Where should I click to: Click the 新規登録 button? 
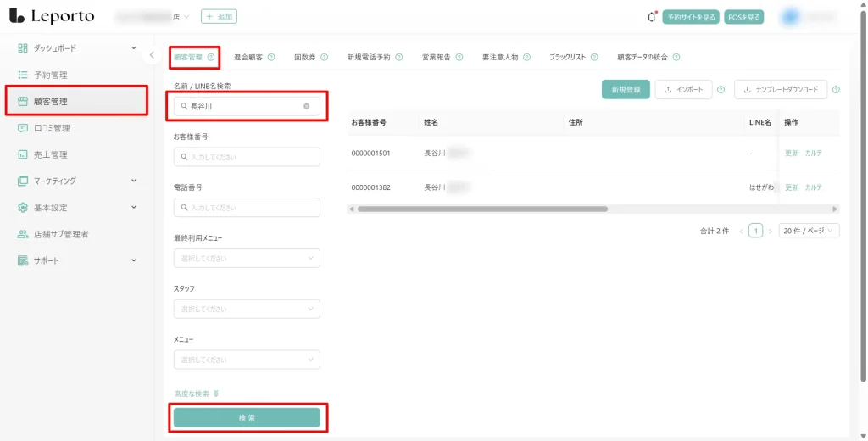626,89
